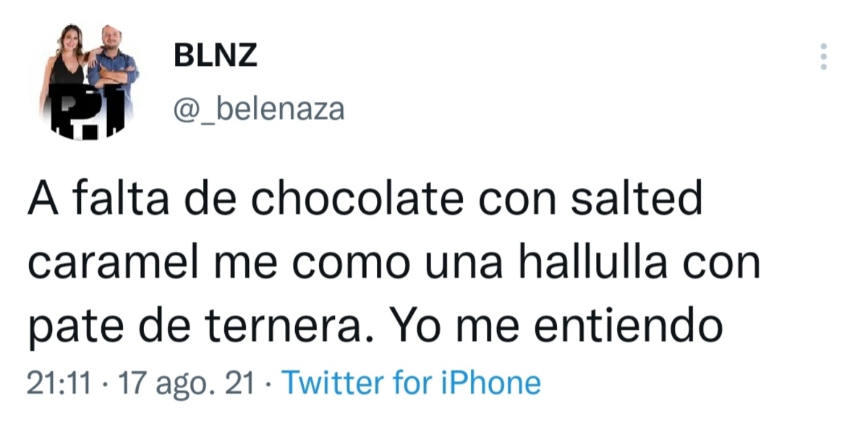The height and width of the screenshot is (424, 868).
Task: Click the Twitter for iPhone source link
Action: coord(410,383)
